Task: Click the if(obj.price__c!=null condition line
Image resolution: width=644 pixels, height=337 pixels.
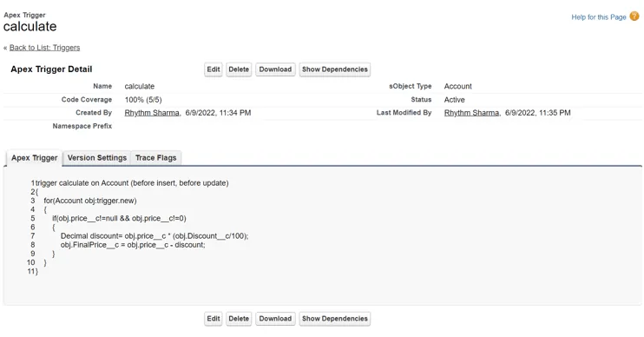Action: click(x=119, y=219)
